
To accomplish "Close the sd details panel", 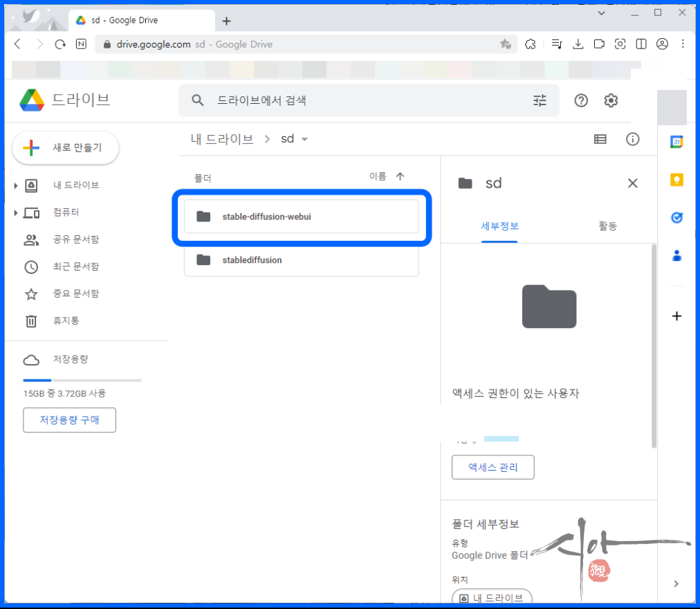I will 633,183.
